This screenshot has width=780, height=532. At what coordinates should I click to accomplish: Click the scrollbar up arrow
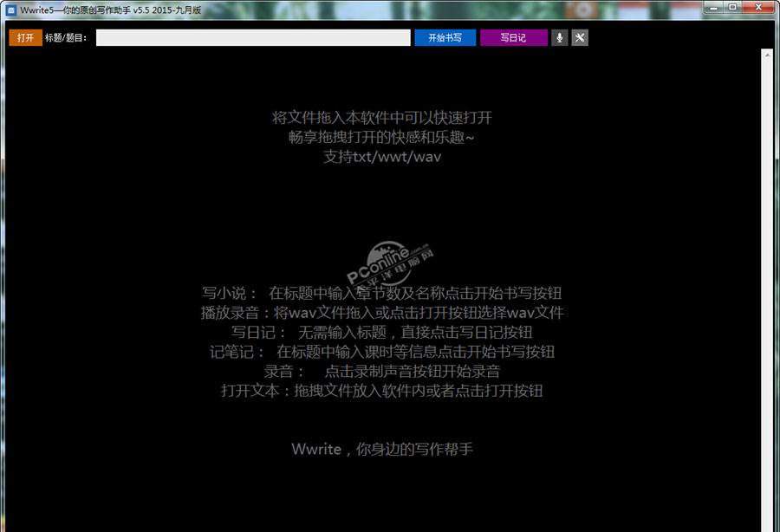point(767,55)
